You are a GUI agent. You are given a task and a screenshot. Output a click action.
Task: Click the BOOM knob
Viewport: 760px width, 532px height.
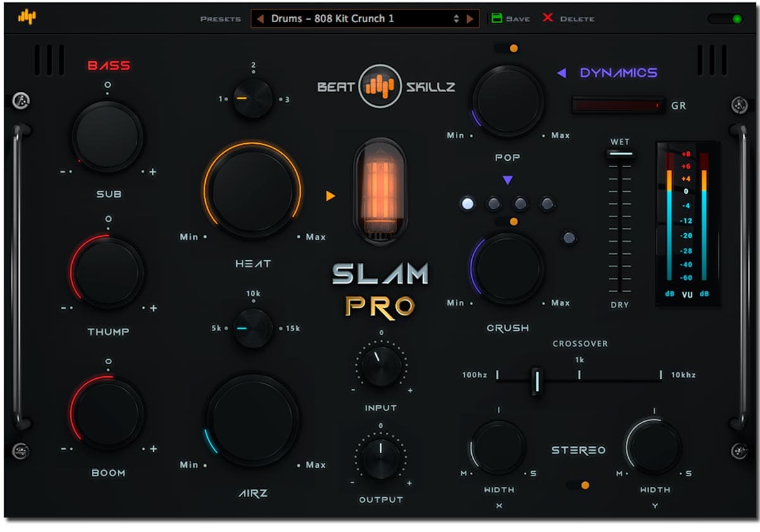(x=108, y=413)
